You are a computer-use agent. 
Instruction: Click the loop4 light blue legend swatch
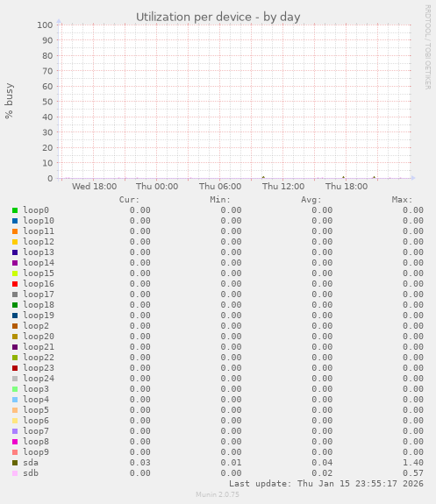click(15, 400)
